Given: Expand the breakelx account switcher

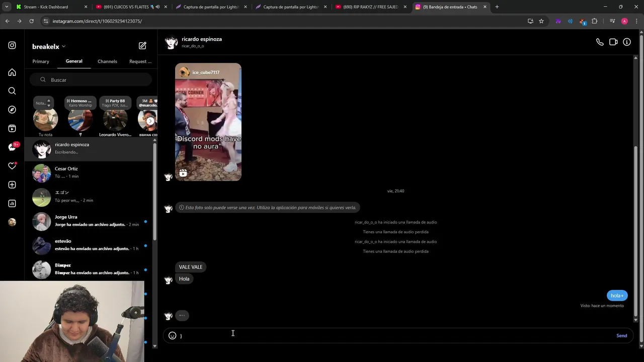Looking at the screenshot, I should pyautogui.click(x=49, y=46).
